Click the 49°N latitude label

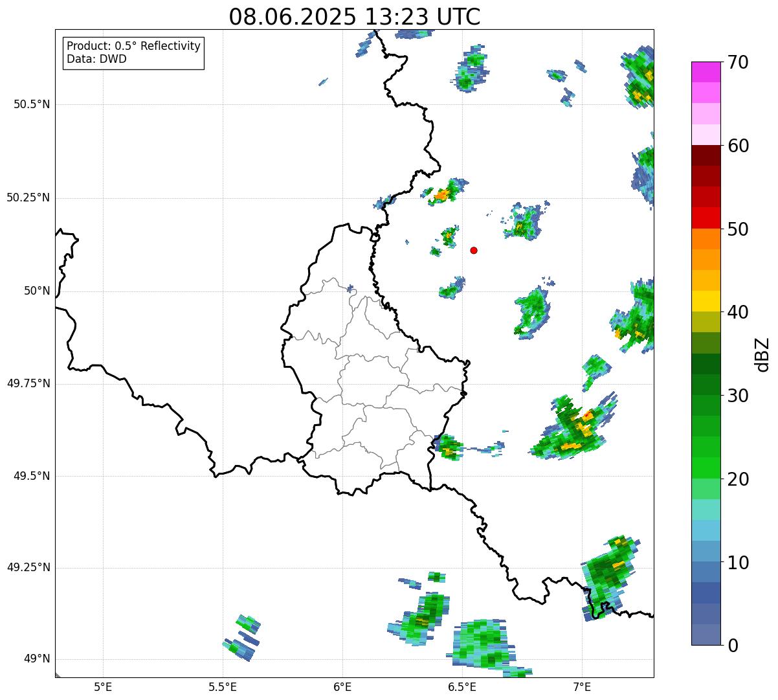pos(37,659)
